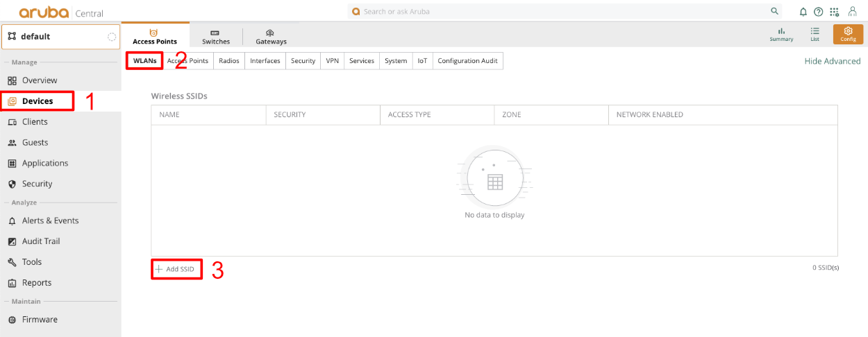868x337 pixels.
Task: Open the Switches device tab
Action: click(215, 37)
